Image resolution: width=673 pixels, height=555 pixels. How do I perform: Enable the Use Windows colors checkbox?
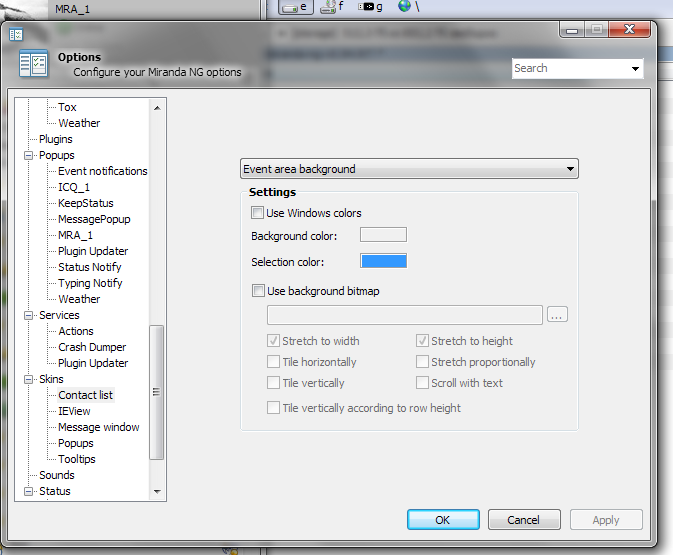click(x=258, y=213)
